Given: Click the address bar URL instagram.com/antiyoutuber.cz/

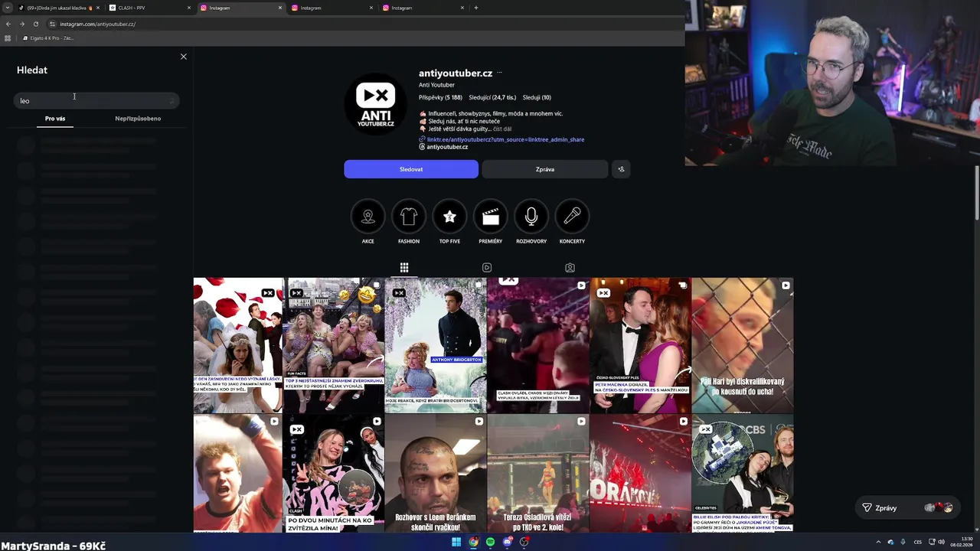Looking at the screenshot, I should coord(97,24).
